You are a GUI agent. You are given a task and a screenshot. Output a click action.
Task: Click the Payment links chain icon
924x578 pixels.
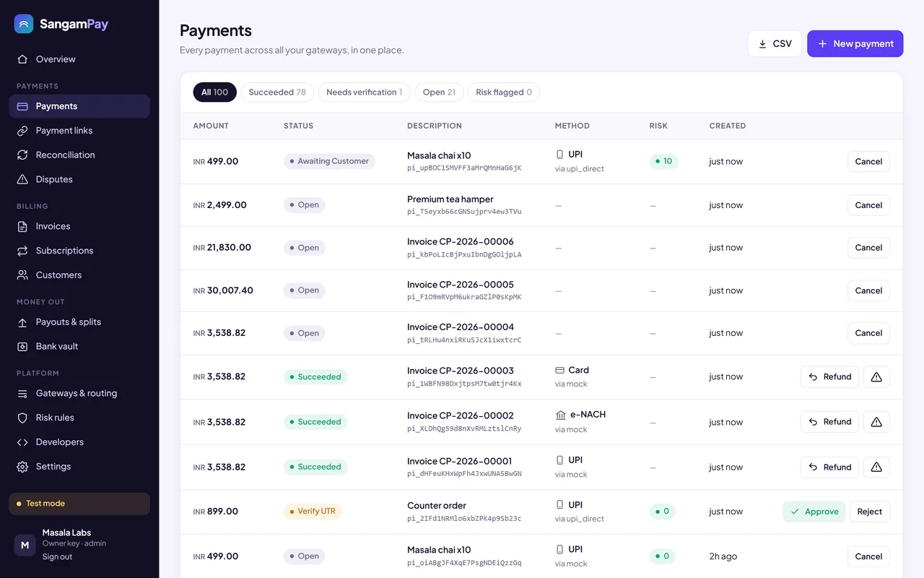pos(22,131)
